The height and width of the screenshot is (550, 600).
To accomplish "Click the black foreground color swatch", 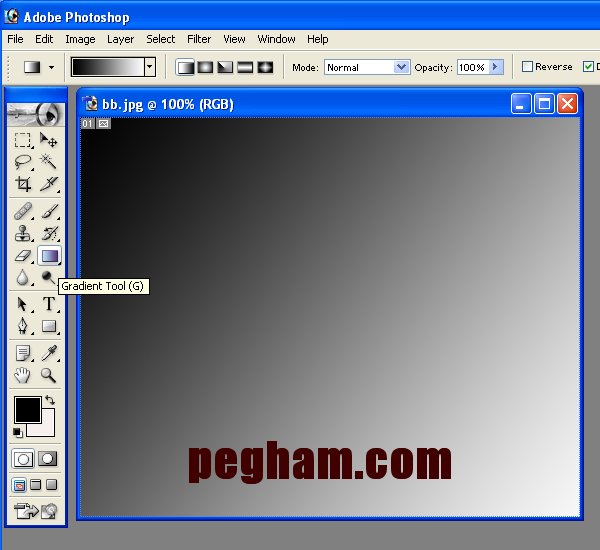I will tap(27, 409).
